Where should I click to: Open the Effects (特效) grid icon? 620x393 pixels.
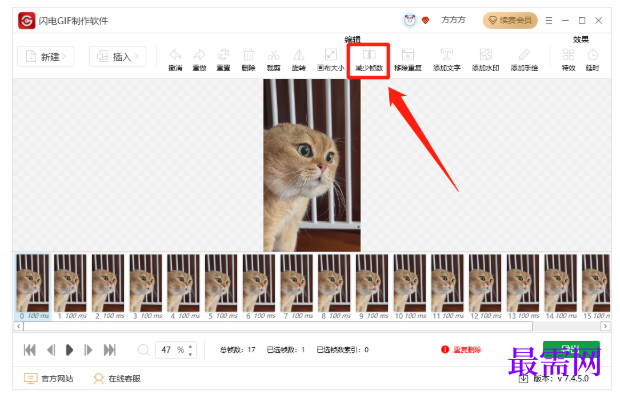click(568, 55)
